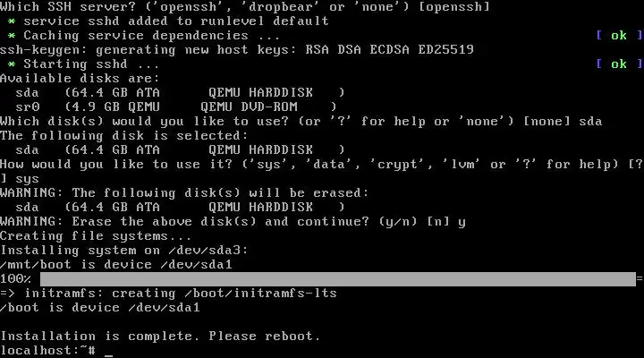This screenshot has width=644, height=358.
Task: Click the 'y' answer to the erase warning
Action: click(x=462, y=222)
